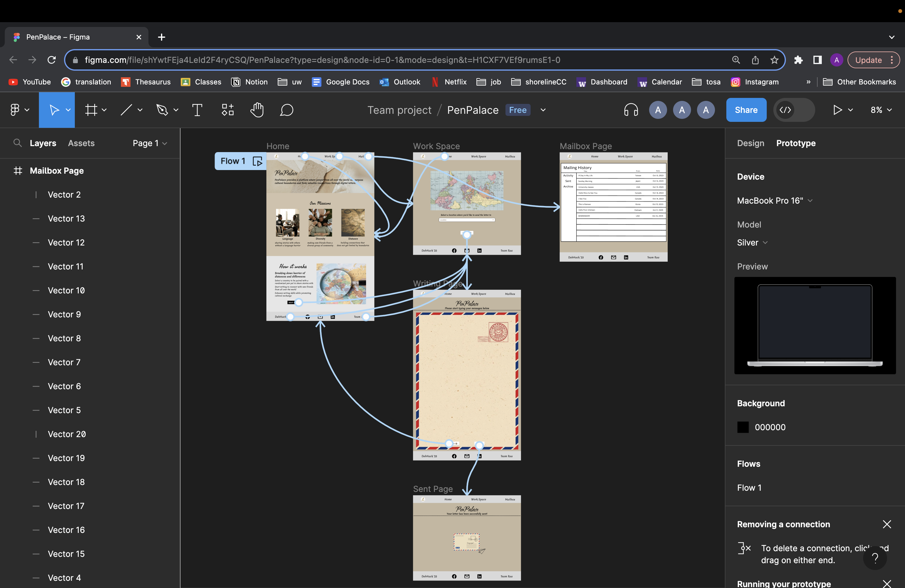Switch to the Design tab
Image resolution: width=905 pixels, height=588 pixels.
click(750, 143)
